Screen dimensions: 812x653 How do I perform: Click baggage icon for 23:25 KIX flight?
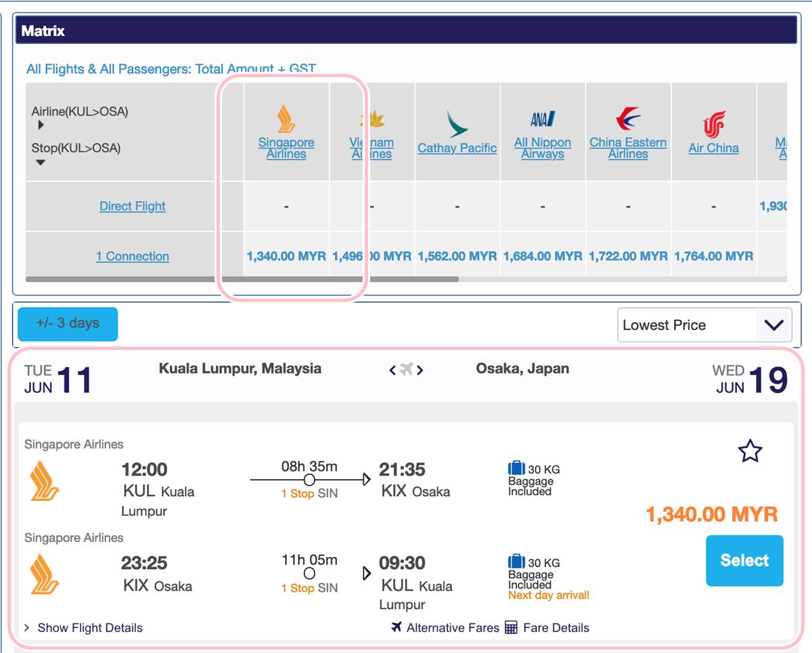(x=516, y=562)
